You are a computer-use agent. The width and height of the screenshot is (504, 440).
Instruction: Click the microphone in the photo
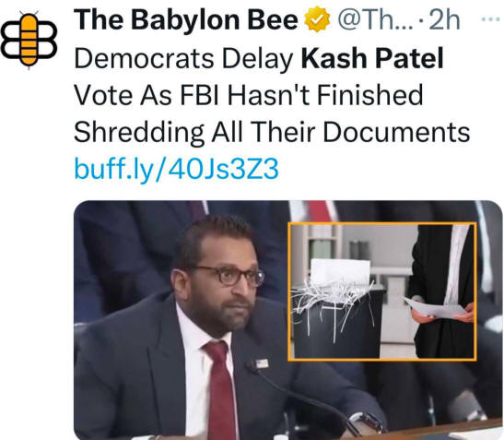point(302,396)
